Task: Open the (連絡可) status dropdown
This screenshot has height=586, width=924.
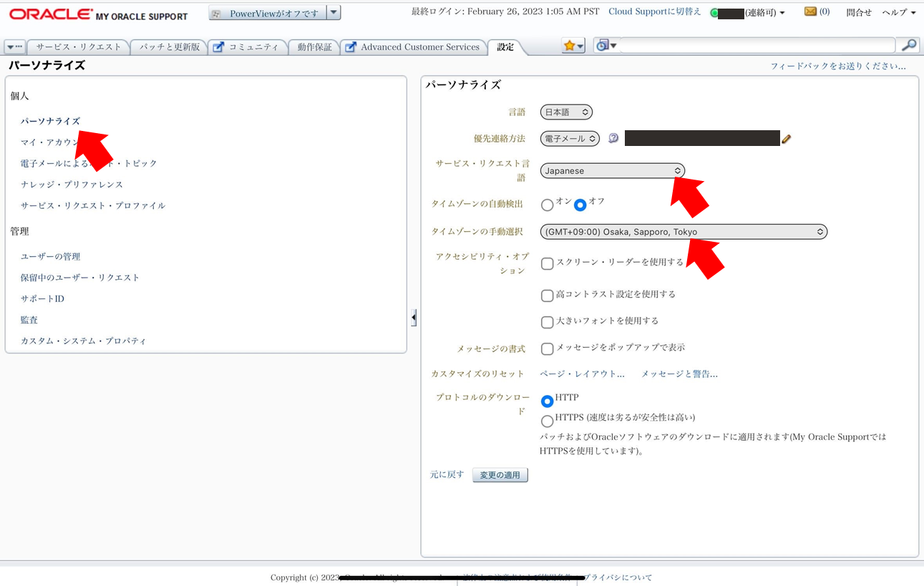Action: coord(765,13)
